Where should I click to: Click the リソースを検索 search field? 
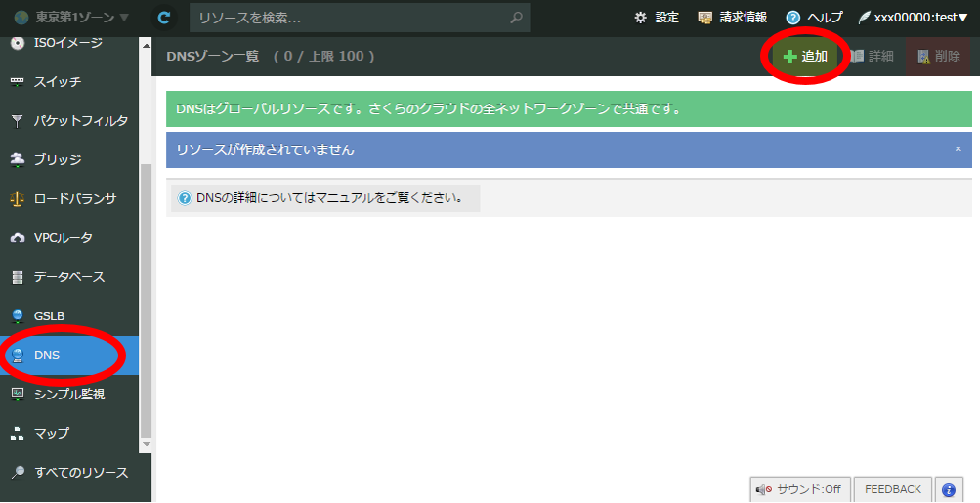click(347, 18)
